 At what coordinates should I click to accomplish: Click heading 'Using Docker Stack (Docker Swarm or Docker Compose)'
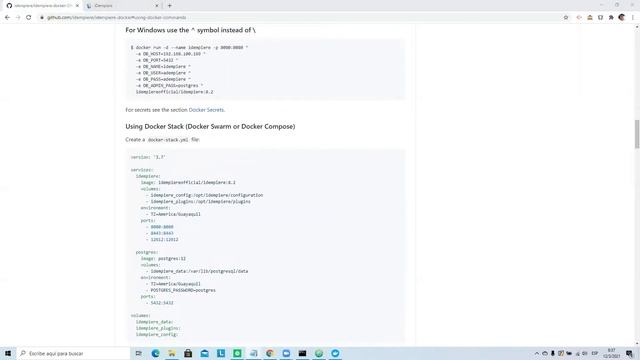tap(210, 127)
